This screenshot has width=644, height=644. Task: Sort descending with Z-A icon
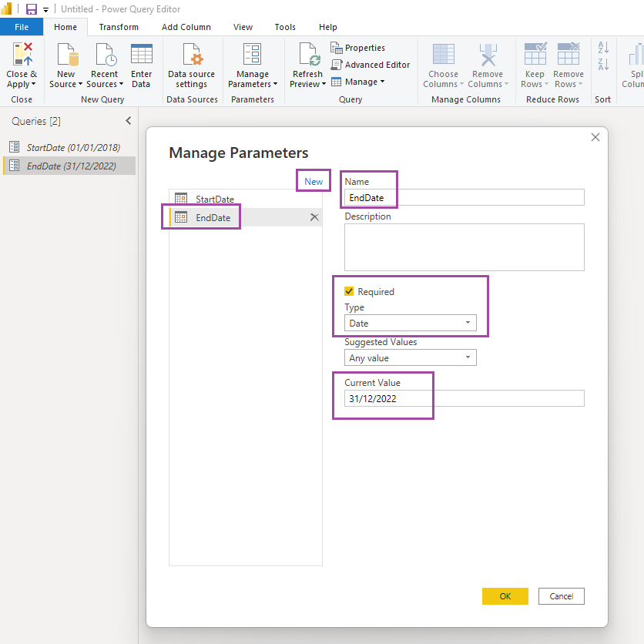[603, 64]
